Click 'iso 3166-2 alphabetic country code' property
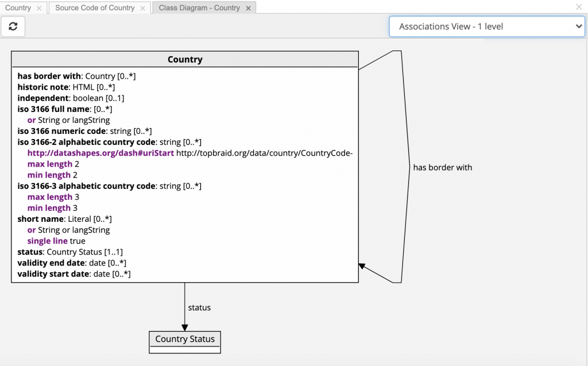This screenshot has height=366, width=588. [x=109, y=142]
